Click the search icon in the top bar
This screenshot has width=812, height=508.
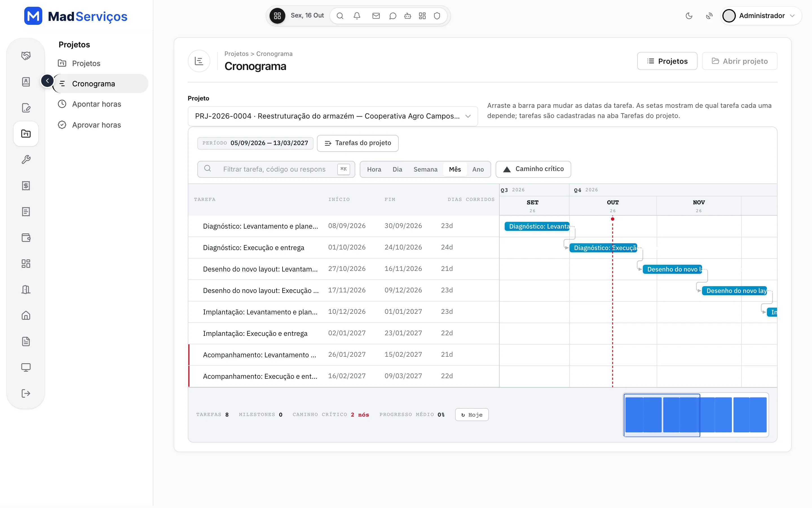(340, 16)
